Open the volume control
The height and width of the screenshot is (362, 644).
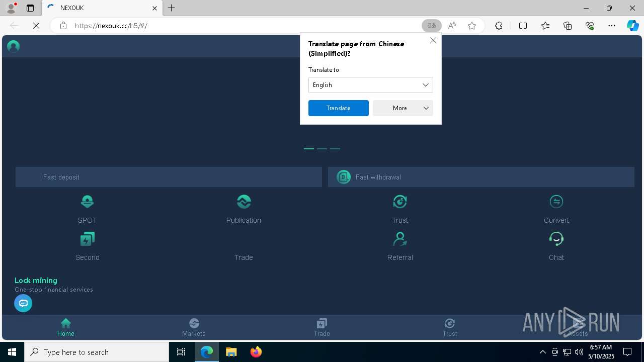click(579, 352)
